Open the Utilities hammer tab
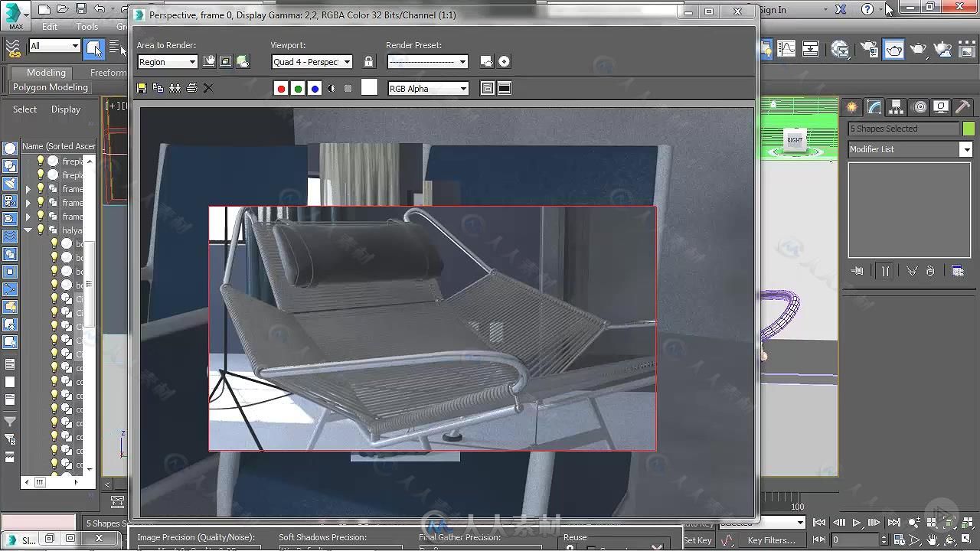This screenshot has height=551, width=980. coord(963,107)
